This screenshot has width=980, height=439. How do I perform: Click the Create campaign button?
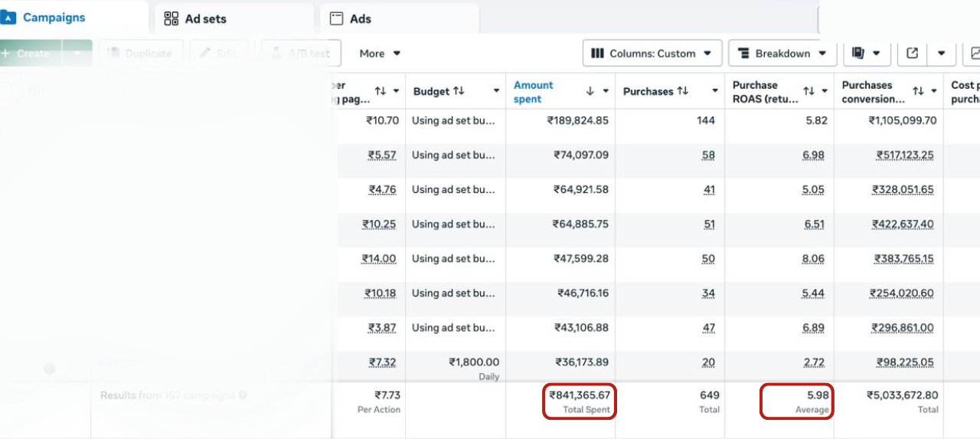tap(31, 54)
